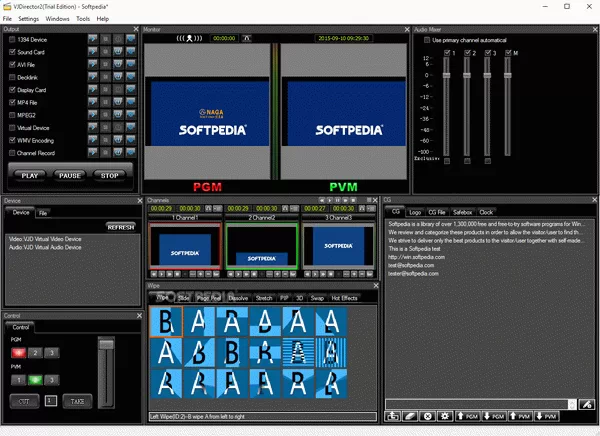Open the Settings menu
The width and height of the screenshot is (600, 436).
29,19
